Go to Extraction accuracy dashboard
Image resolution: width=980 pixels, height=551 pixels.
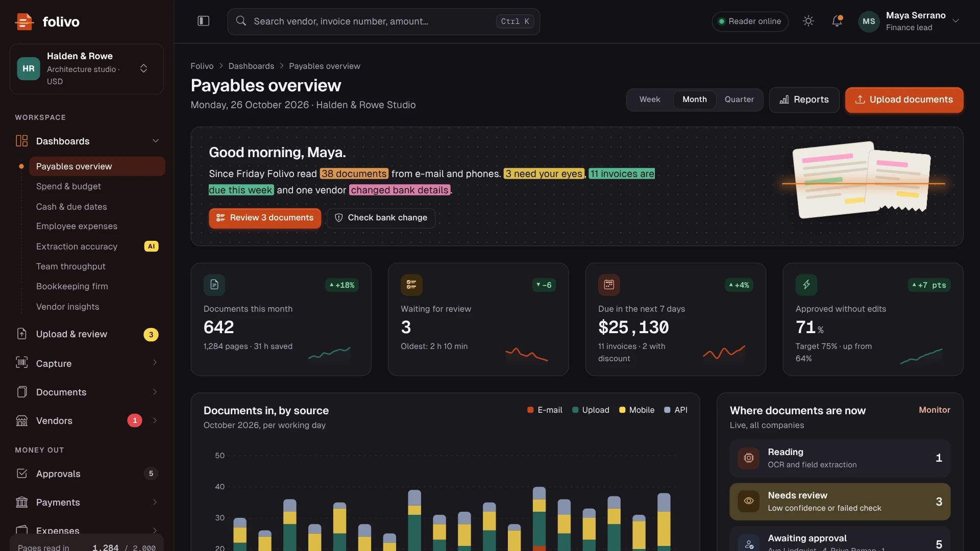click(97, 246)
